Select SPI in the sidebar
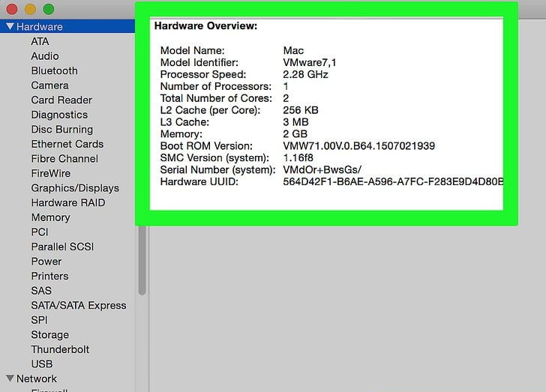 click(39, 320)
